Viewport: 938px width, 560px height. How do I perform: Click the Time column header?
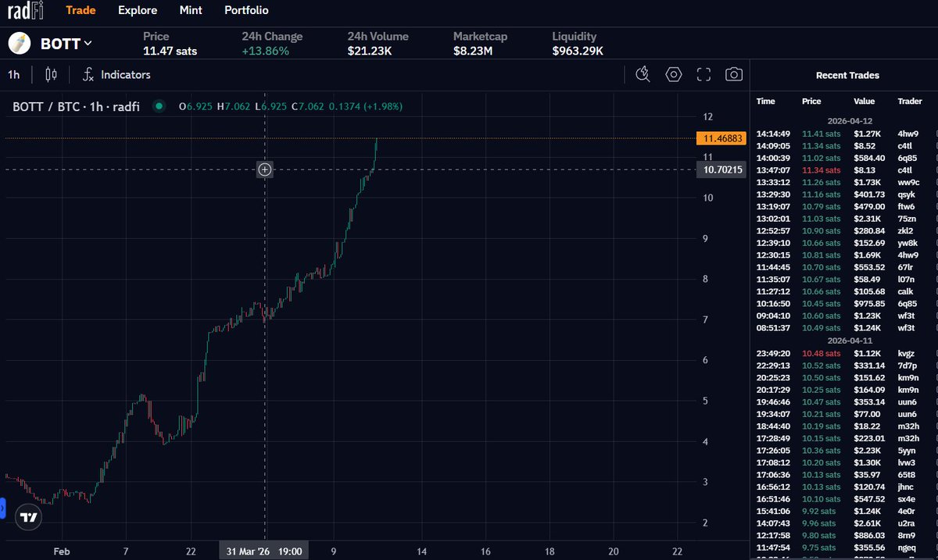coord(766,102)
